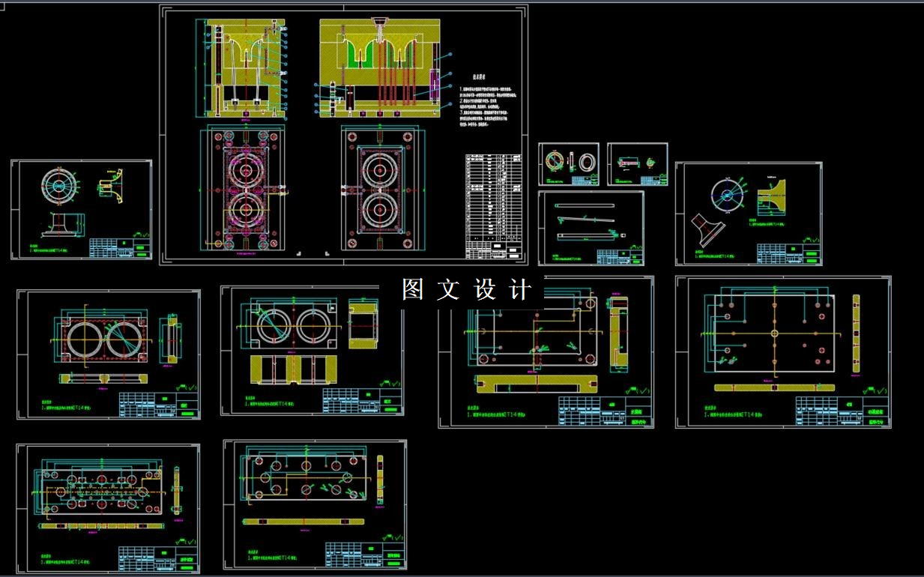Image resolution: width=924 pixels, height=577 pixels.
Task: Select the two-ring plate view with dotted border
Action: (x=106, y=339)
